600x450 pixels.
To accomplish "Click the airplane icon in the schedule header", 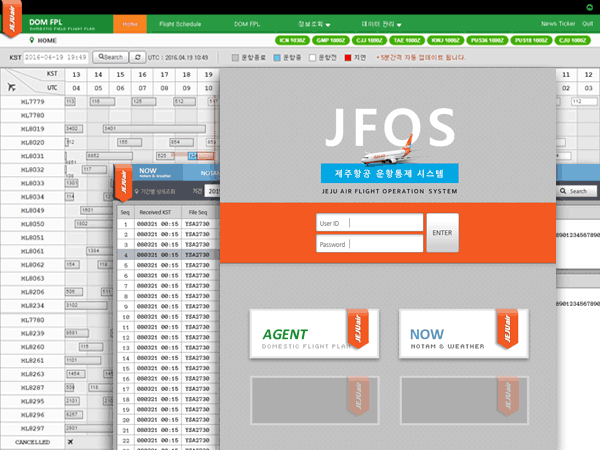I will click(x=11, y=87).
